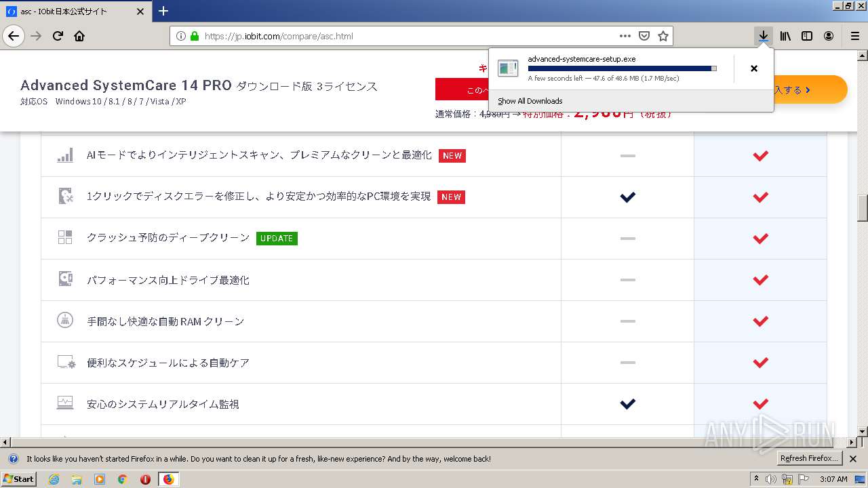Screen dimensions: 868x488
Task: Open the volume control in system tray
Action: (771, 479)
